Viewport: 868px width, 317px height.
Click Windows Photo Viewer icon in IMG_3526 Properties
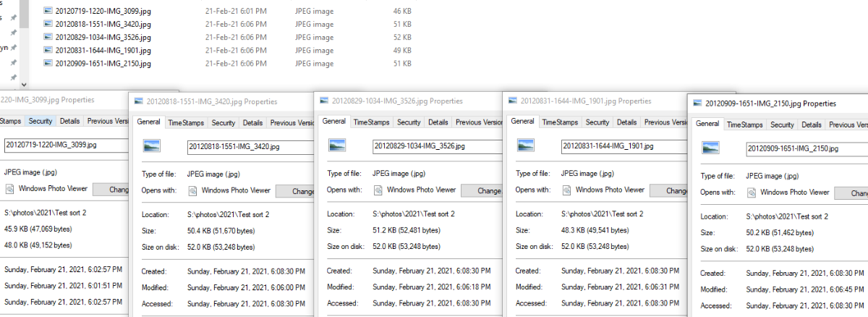(x=378, y=190)
